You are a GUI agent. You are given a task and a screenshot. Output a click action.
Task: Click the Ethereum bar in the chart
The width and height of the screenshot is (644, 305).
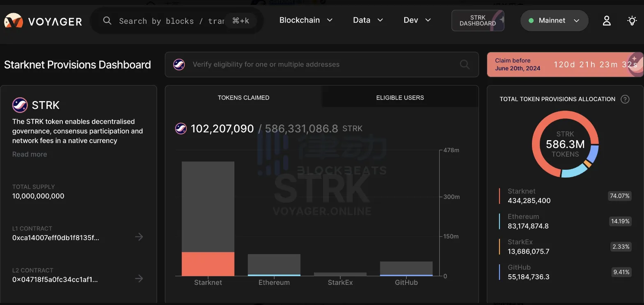(274, 265)
